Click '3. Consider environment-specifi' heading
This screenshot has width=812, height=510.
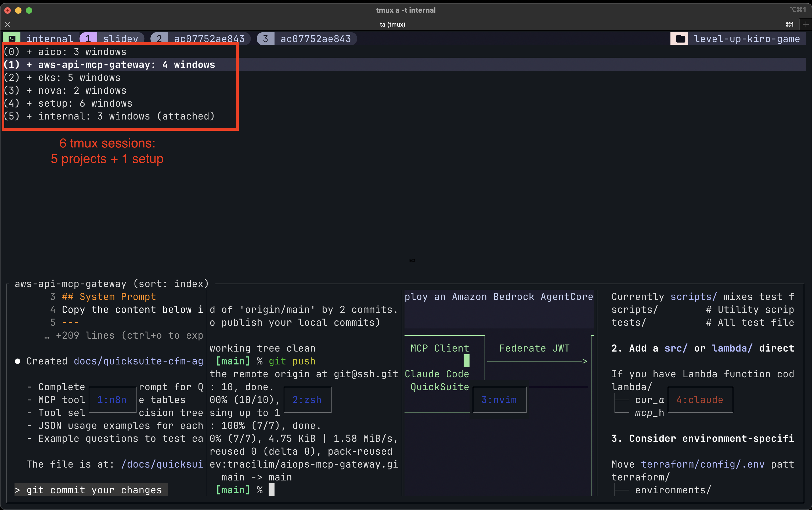703,438
